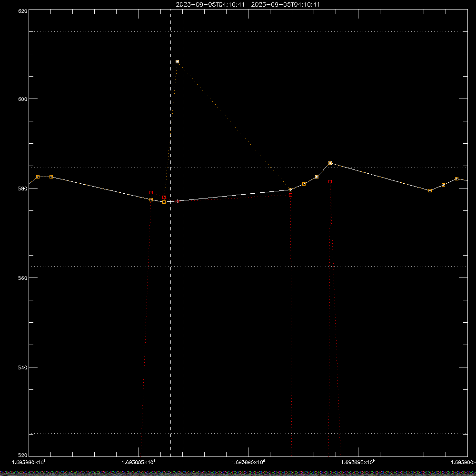Pick the outlier peak data point near 608
The image size is (476, 476).
point(177,61)
